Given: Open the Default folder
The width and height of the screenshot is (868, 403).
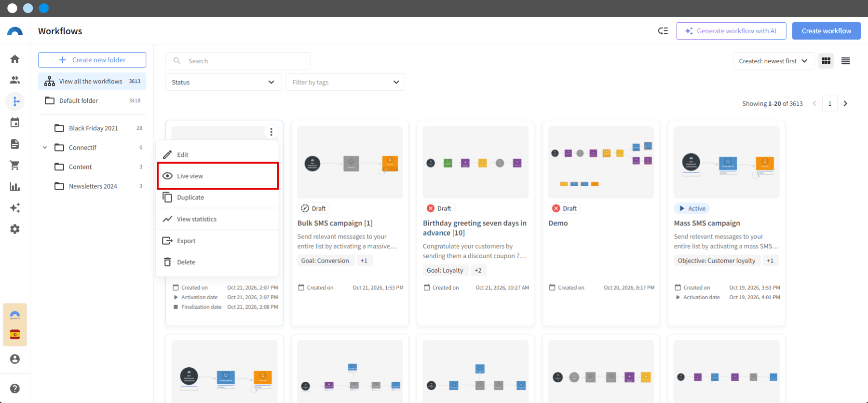Looking at the screenshot, I should point(92,100).
